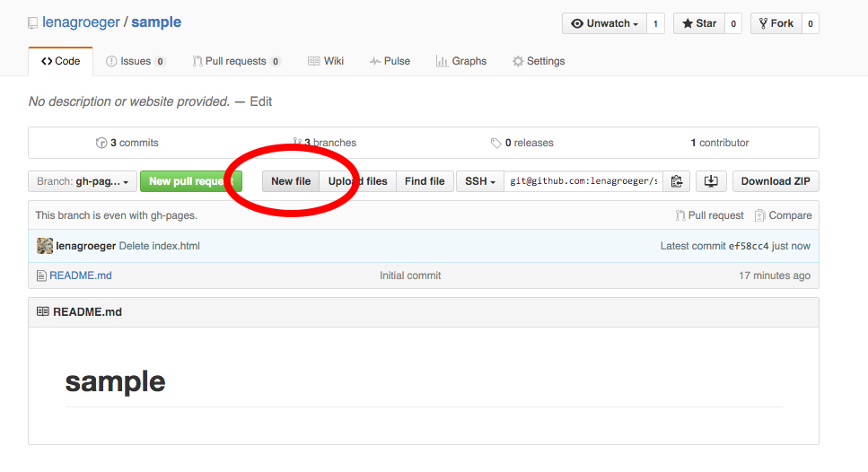Viewport: 868px width, 472px height.
Task: Open the Graphs tab
Action: point(461,61)
